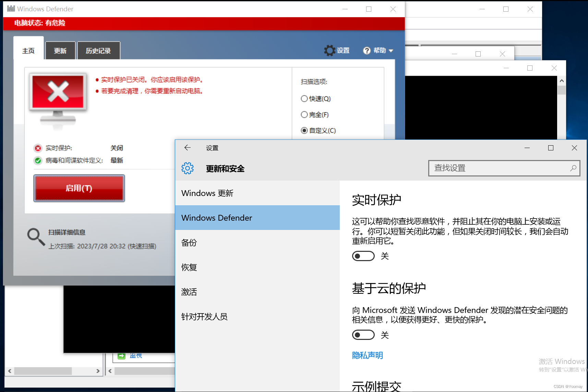Click the red 启用(T) button
This screenshot has width=588, height=392.
(x=79, y=188)
